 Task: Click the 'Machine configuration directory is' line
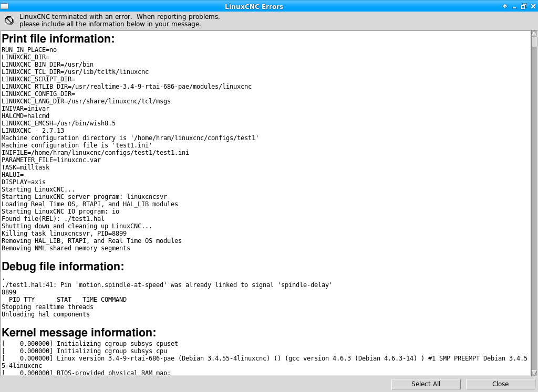point(130,138)
